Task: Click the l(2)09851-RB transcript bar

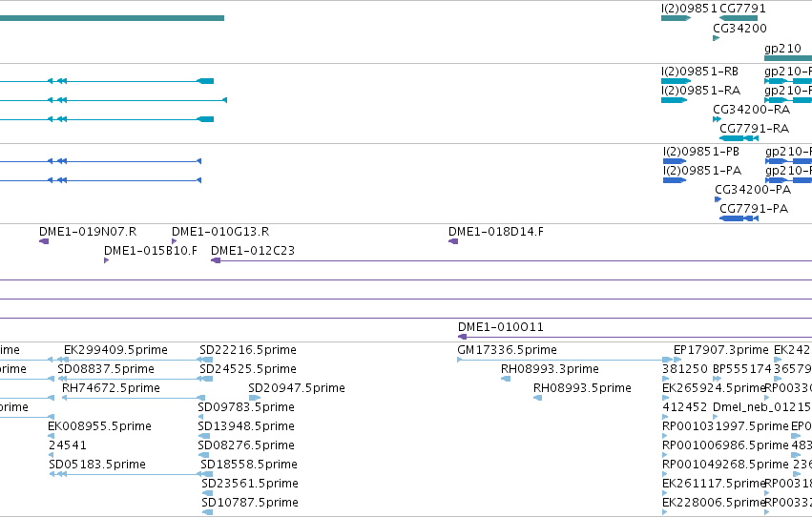Action: click(676, 81)
